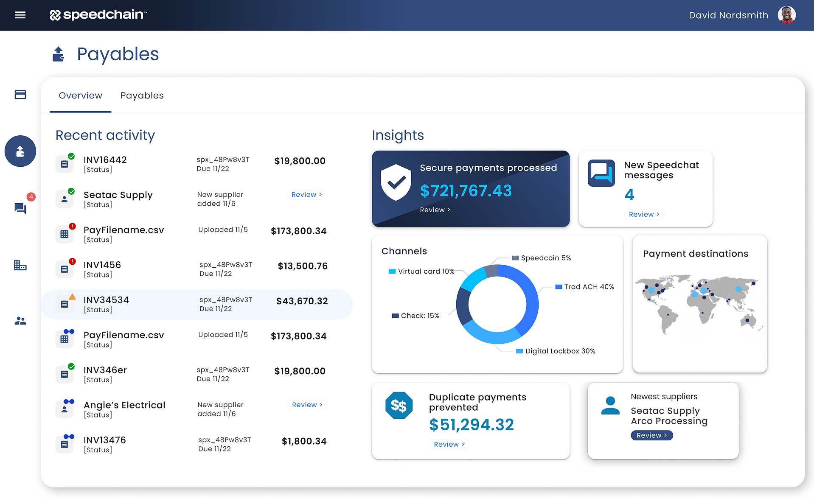Expand Review under Duplicate payments prevented
Image resolution: width=814 pixels, height=504 pixels.
tap(449, 445)
